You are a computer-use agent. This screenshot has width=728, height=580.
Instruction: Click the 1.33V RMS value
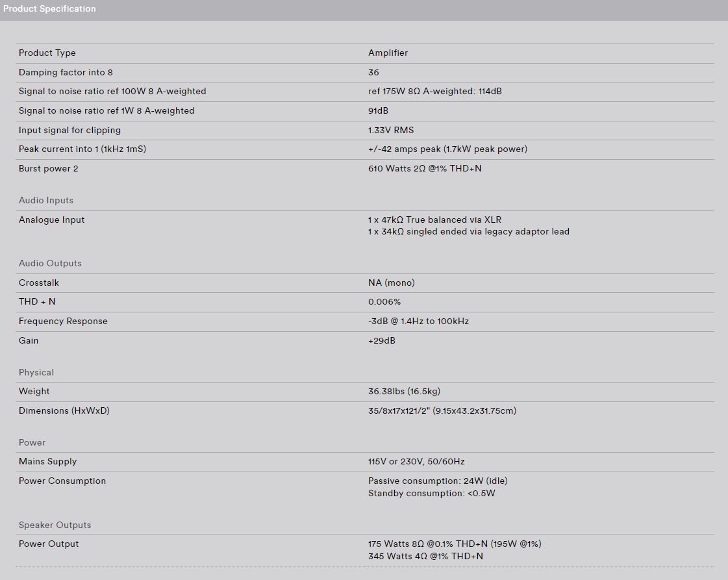coord(391,130)
